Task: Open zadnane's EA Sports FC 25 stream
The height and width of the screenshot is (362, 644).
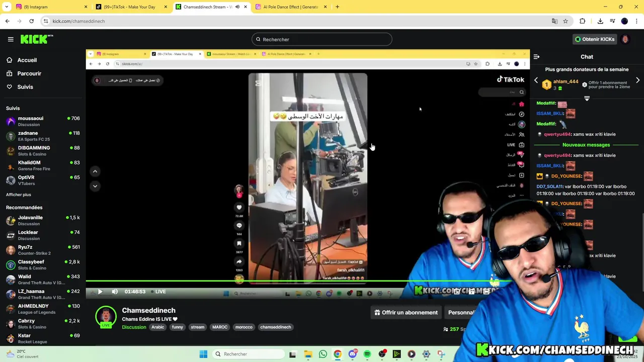Action: coord(43,136)
